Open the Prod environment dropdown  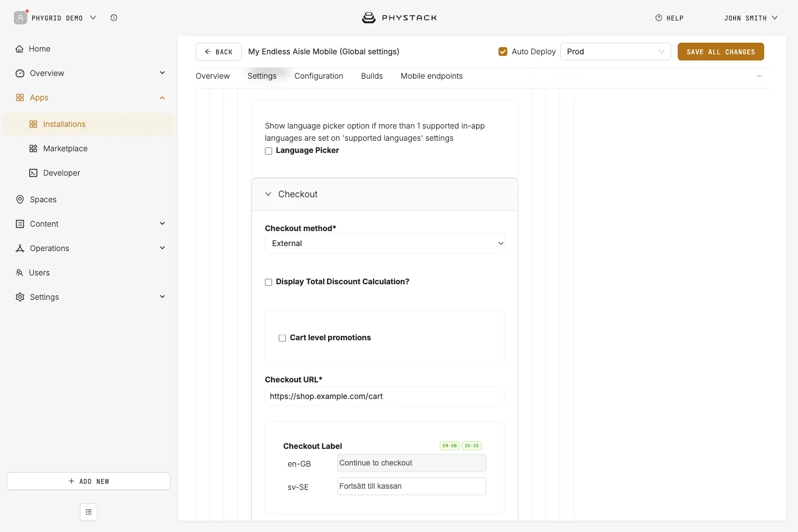[616, 52]
